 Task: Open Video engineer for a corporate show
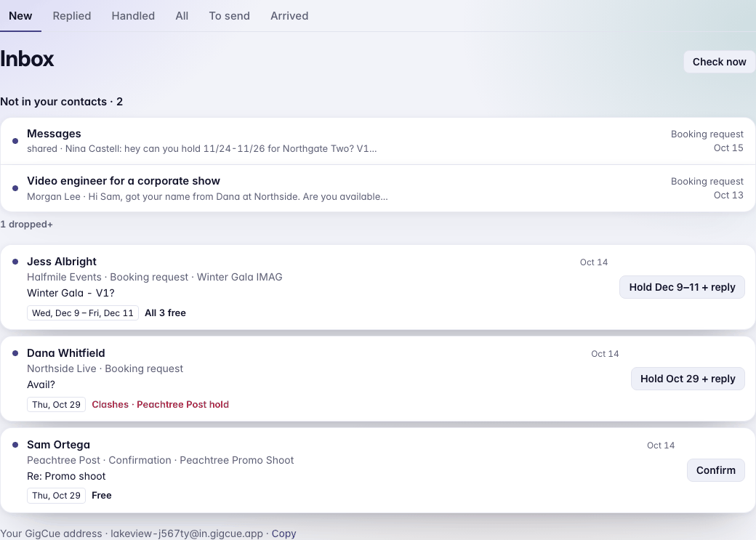[x=378, y=188]
